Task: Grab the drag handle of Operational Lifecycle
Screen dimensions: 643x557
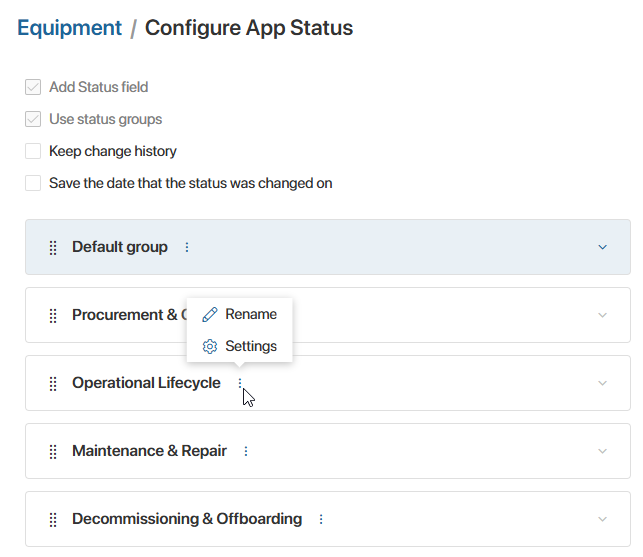Action: coord(53,384)
